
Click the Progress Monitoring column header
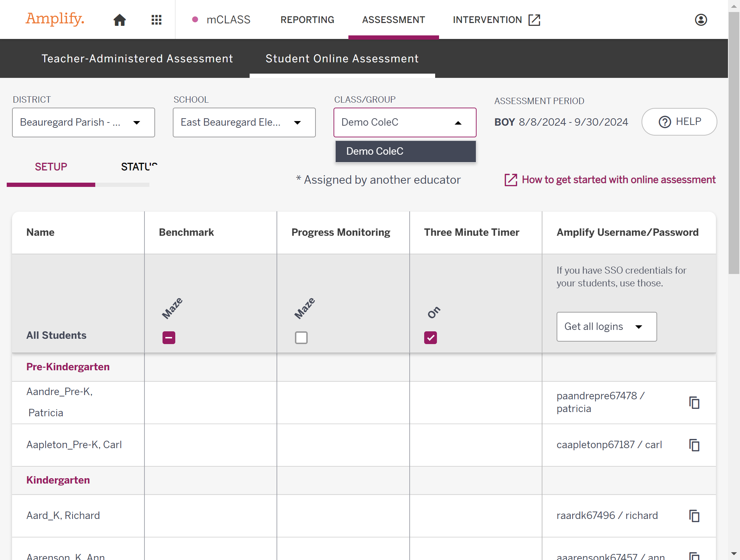[x=341, y=232]
